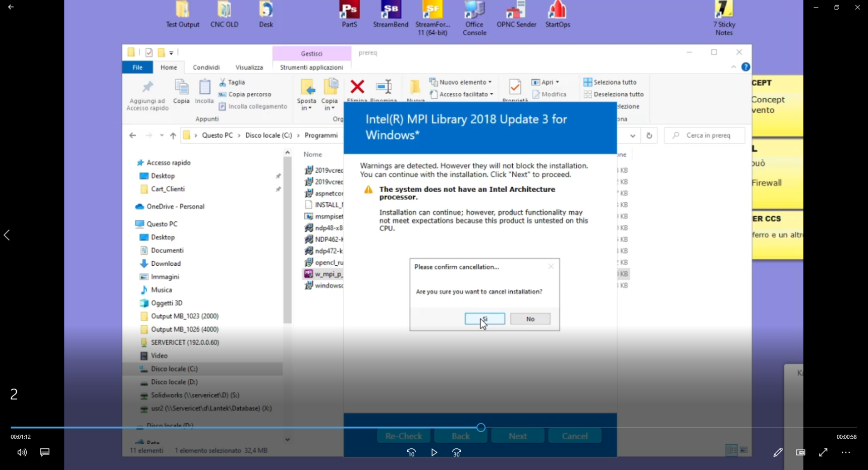The width and height of the screenshot is (868, 470).
Task: Expand the Nuovo elemento dropdown
Action: click(x=460, y=82)
